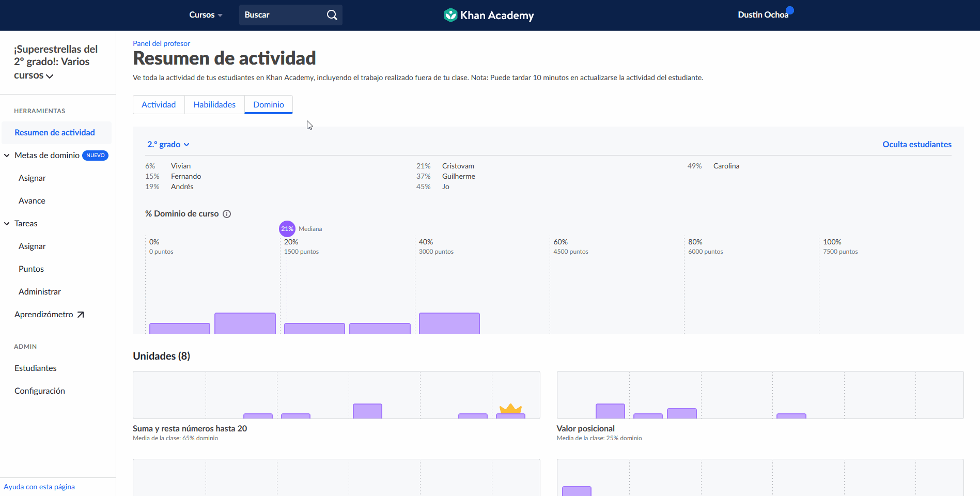
Task: Click the tall histogram bar just after 40%
Action: 449,323
